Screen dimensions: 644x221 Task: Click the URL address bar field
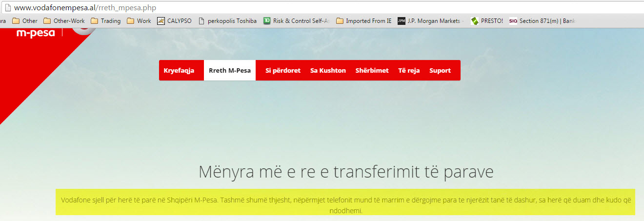pyautogui.click(x=293, y=8)
